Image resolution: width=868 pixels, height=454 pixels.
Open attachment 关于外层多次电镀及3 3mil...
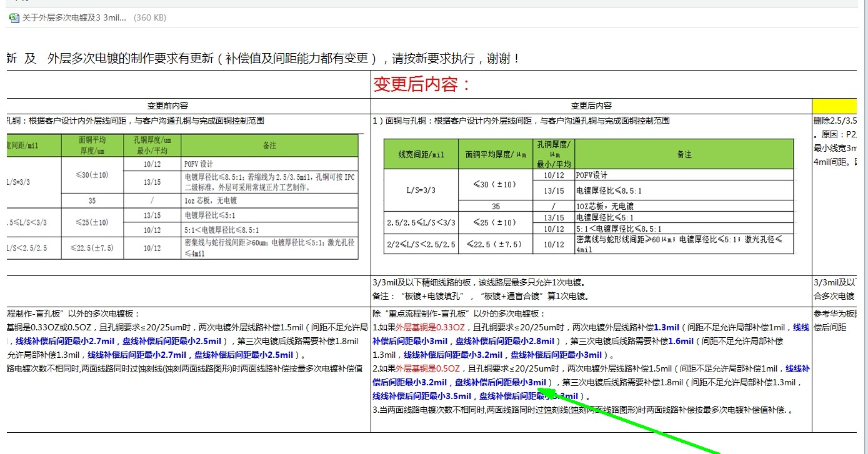coord(75,18)
